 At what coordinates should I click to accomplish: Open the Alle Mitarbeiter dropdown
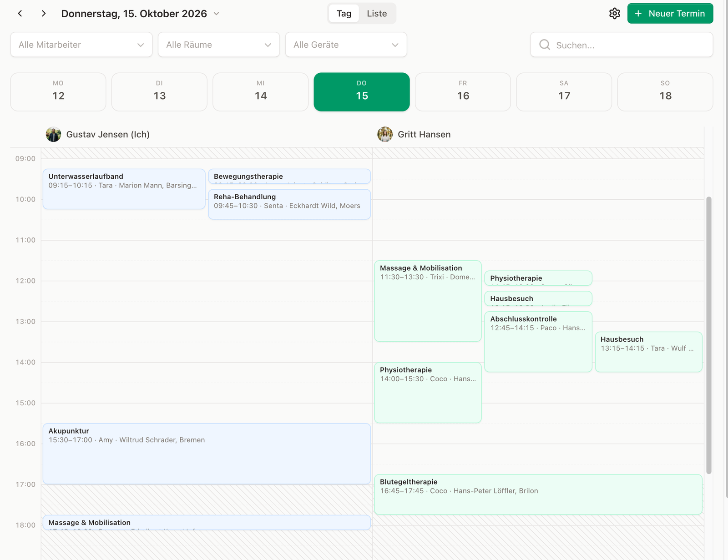tap(81, 45)
